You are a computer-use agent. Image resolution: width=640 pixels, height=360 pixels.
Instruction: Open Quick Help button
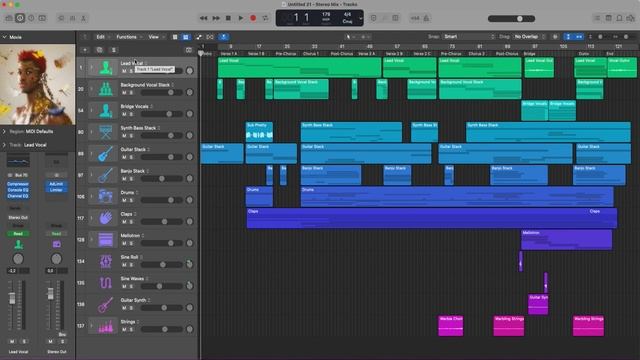coord(31,18)
